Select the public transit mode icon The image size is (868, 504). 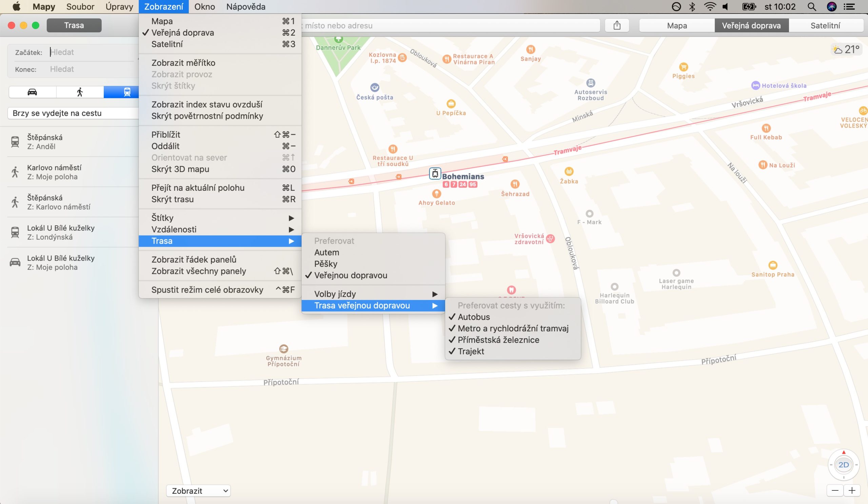coord(127,92)
